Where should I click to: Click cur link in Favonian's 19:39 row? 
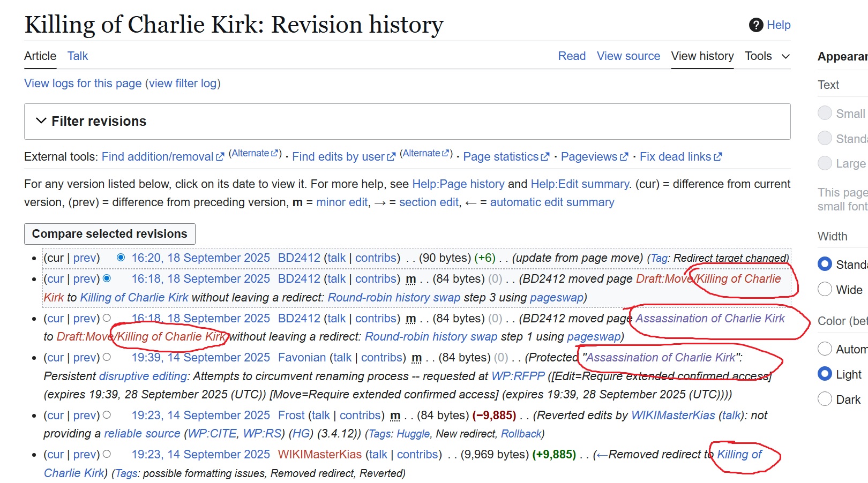point(55,358)
